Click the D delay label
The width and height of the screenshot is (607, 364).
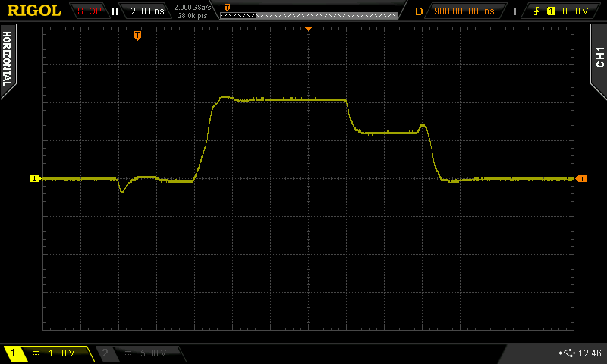tap(419, 11)
